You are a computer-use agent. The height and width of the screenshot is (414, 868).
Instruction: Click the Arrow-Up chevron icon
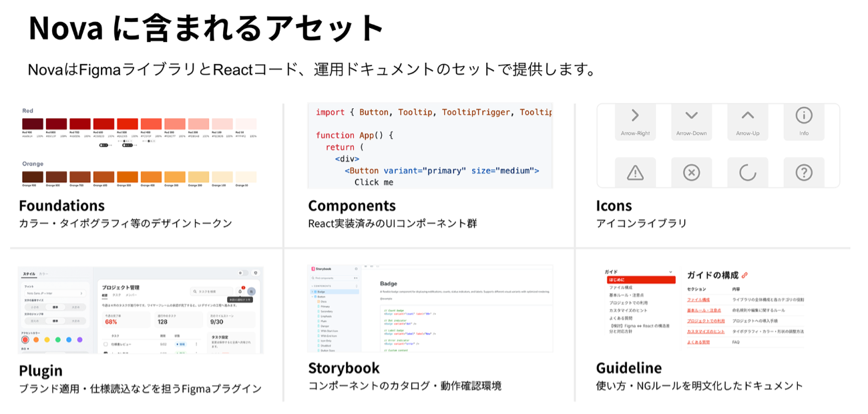tap(748, 116)
